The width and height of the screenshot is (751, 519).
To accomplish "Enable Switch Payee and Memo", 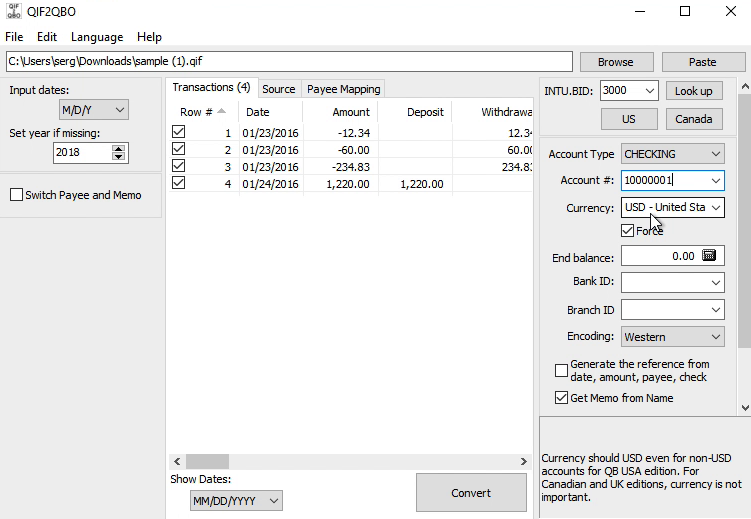I will tap(16, 195).
